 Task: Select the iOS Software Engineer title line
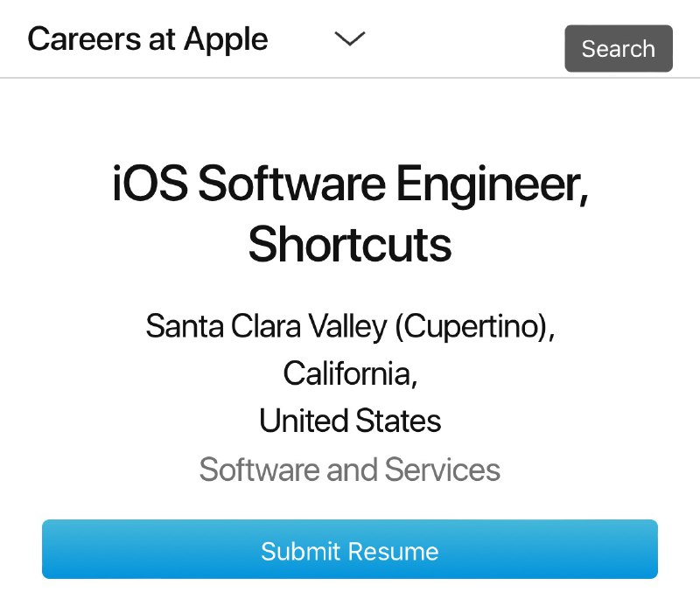[350, 185]
